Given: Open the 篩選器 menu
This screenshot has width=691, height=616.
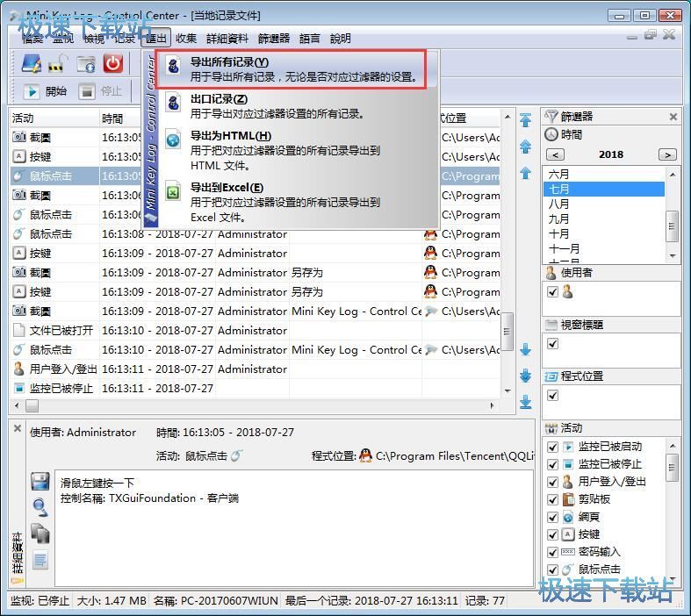Looking at the screenshot, I should click(x=274, y=39).
